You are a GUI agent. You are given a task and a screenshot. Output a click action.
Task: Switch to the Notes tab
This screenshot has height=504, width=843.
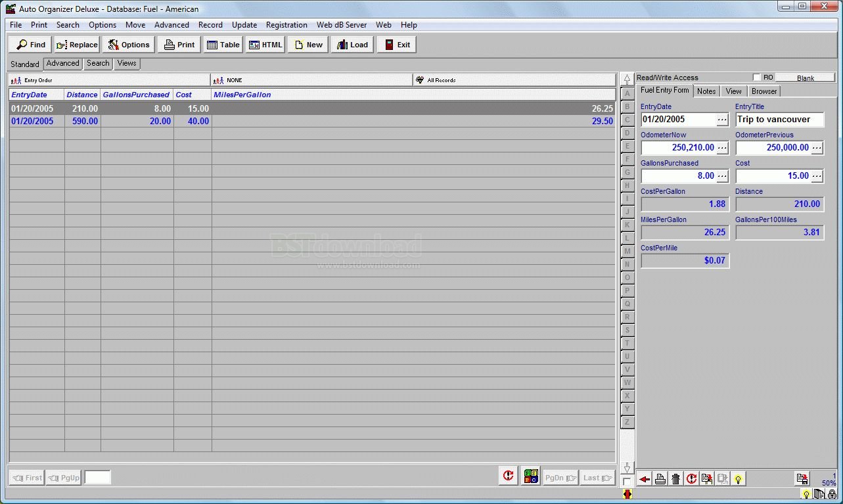(706, 91)
